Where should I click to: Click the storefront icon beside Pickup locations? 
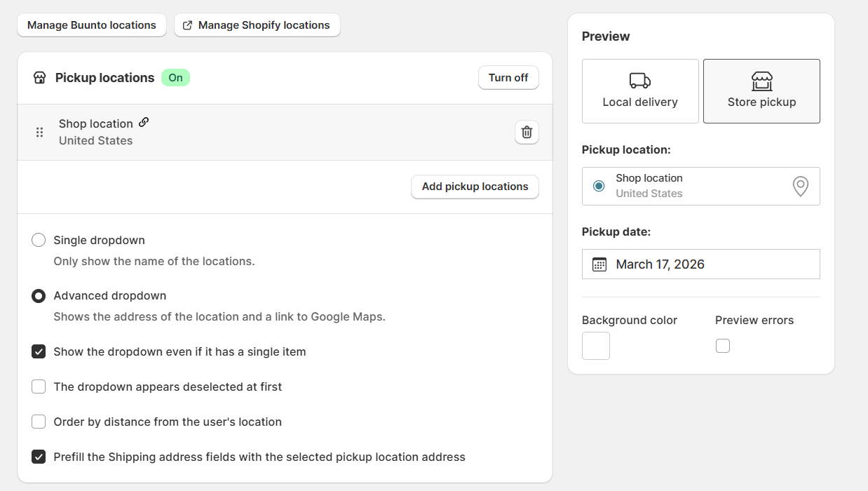pyautogui.click(x=40, y=78)
